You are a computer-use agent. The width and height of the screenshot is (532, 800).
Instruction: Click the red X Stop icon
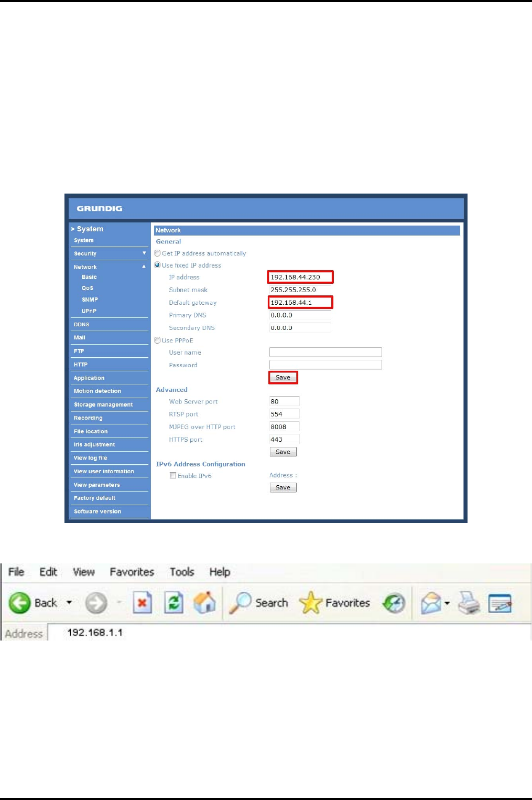tap(142, 603)
